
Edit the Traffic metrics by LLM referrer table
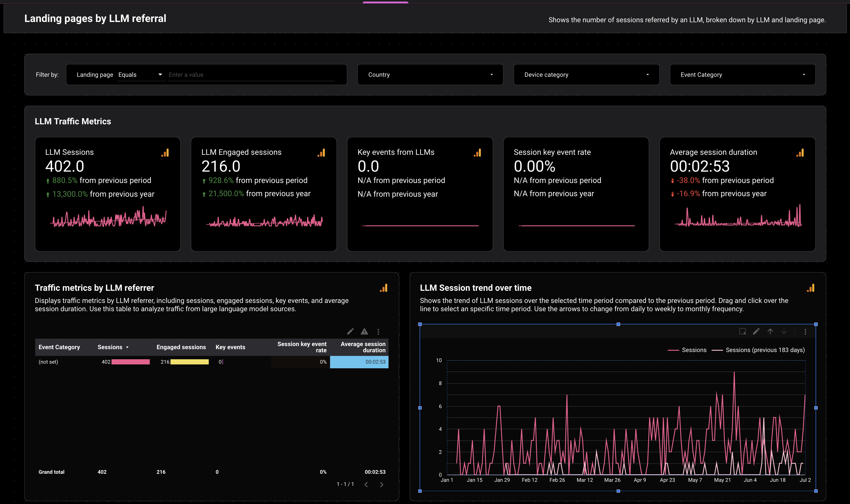click(x=351, y=331)
